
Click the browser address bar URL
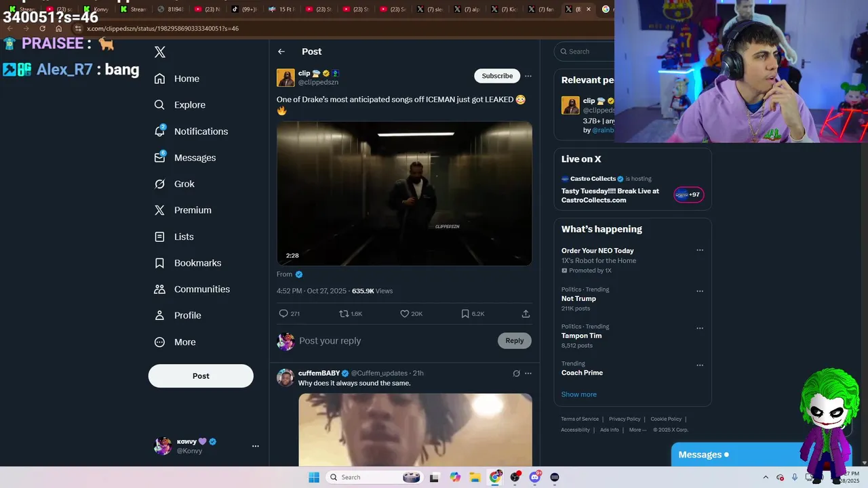tap(163, 28)
